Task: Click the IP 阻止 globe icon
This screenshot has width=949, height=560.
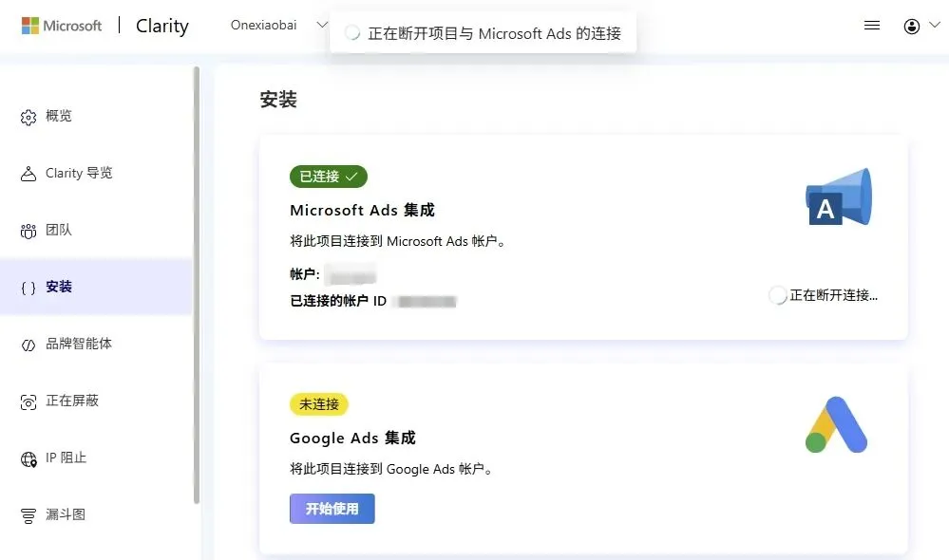Action: click(28, 458)
